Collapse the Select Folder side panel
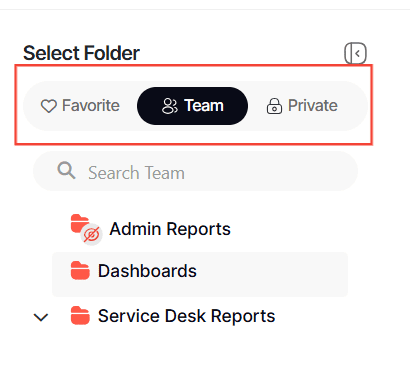Viewport: 410px width, 380px height. coord(355,53)
